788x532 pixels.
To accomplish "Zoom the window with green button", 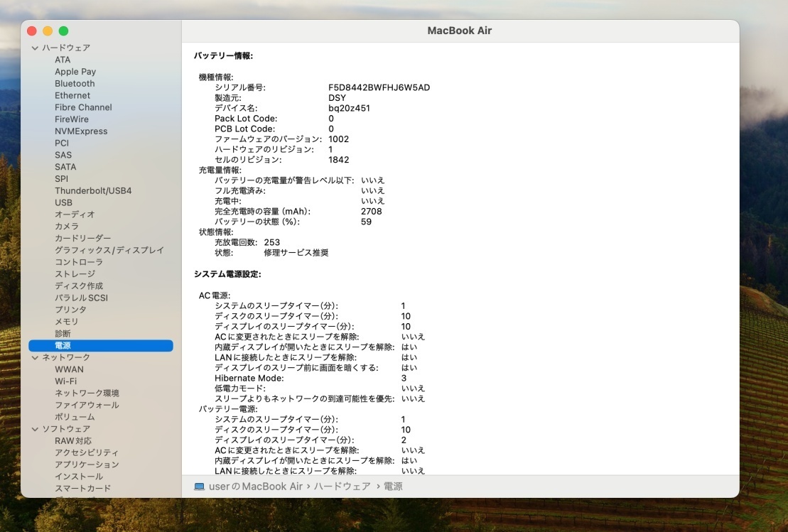I will pyautogui.click(x=64, y=31).
